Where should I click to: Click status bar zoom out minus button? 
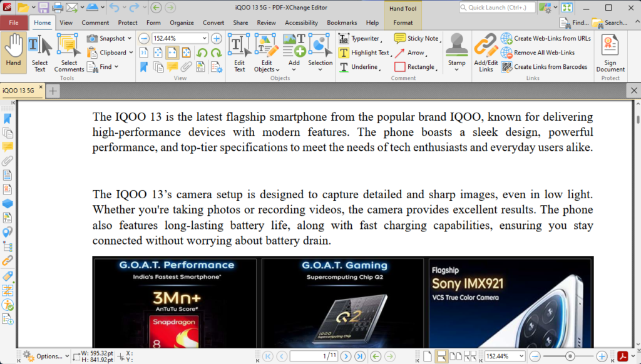[x=535, y=356]
